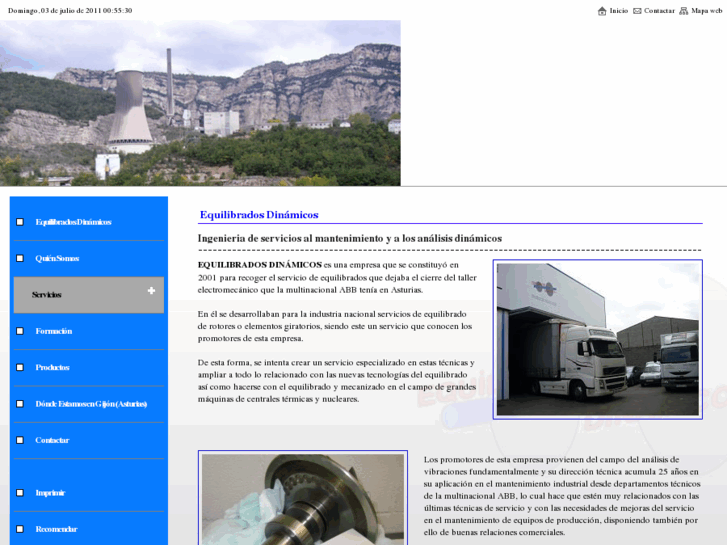Click the date text 'Domingo, 03 de julio de 2011'
Screen dimensions: 727x545
tap(54, 11)
